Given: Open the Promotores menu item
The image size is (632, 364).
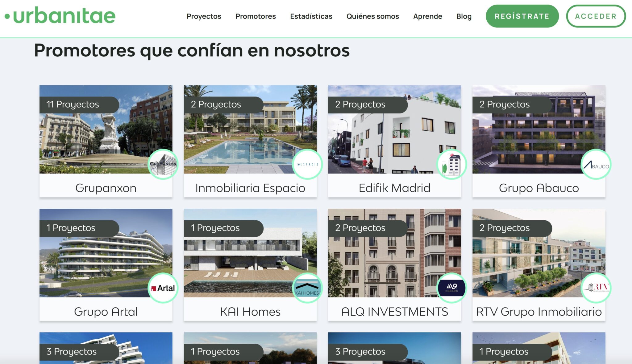Looking at the screenshot, I should pos(256,16).
